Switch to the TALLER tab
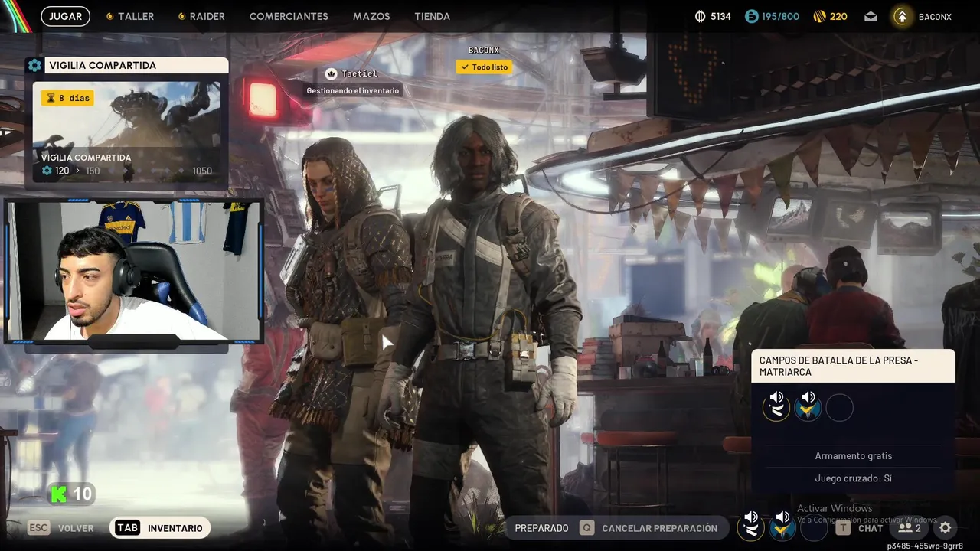Image resolution: width=980 pixels, height=551 pixels. coord(129,16)
